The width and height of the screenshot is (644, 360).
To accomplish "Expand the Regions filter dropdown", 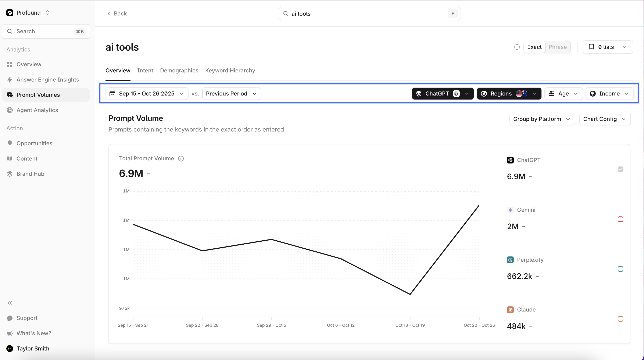I will pyautogui.click(x=509, y=94).
